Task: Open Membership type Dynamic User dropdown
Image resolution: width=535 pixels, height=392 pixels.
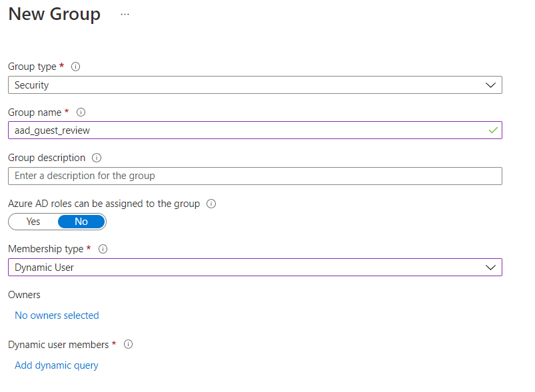Action: point(255,267)
